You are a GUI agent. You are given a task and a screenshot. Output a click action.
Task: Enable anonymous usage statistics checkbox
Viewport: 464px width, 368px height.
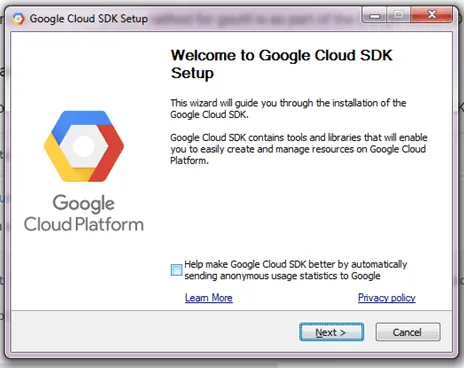pos(176,270)
